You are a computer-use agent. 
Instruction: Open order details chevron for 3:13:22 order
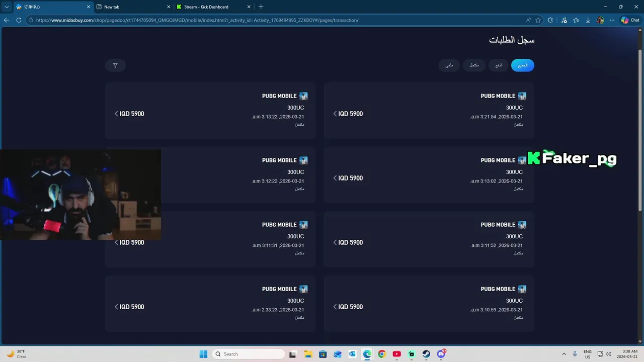tap(116, 114)
